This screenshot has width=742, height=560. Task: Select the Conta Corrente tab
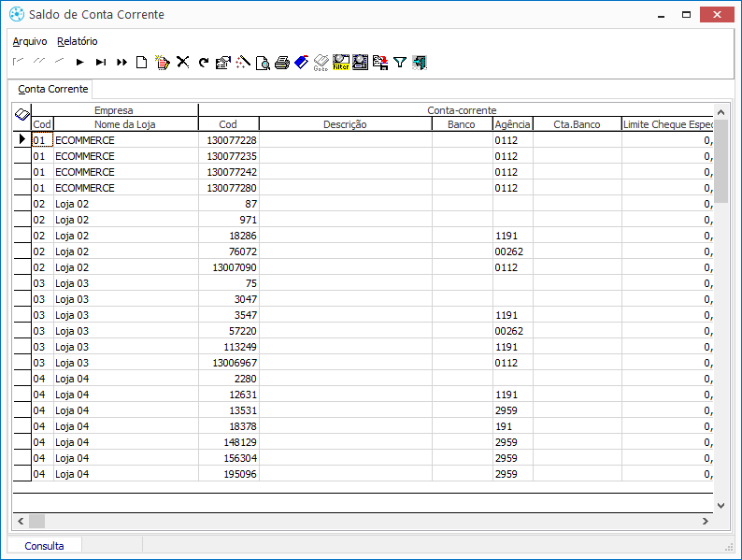click(x=53, y=89)
